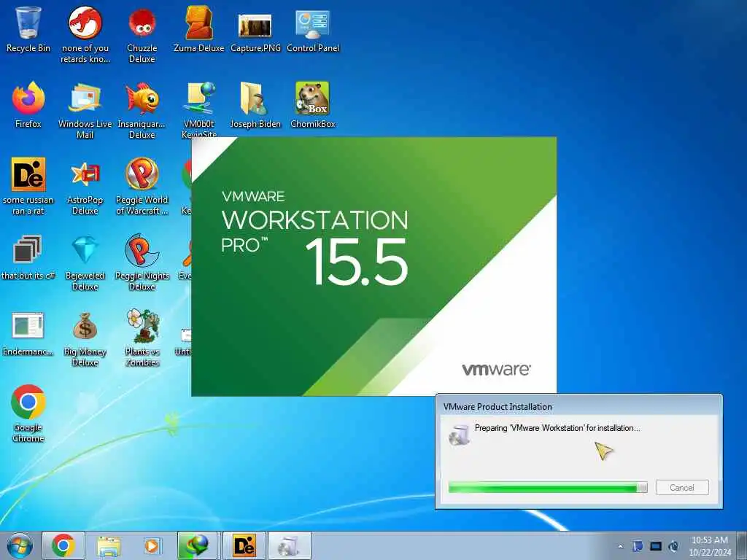Viewport: 747px width, 560px height.
Task: Click the installation progress bar
Action: coord(548,487)
